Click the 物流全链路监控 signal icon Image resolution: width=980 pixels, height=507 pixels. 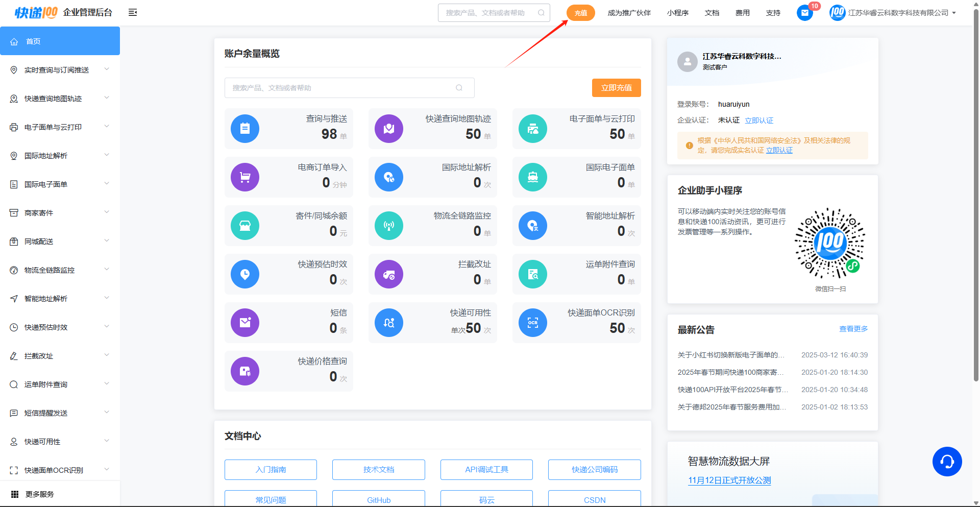[x=389, y=226]
